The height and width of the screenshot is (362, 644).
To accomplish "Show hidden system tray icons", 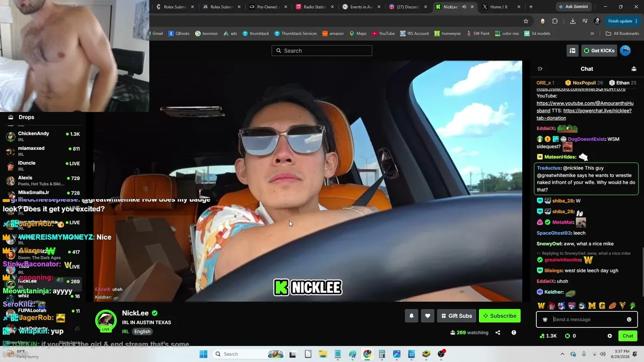I will coord(562,354).
